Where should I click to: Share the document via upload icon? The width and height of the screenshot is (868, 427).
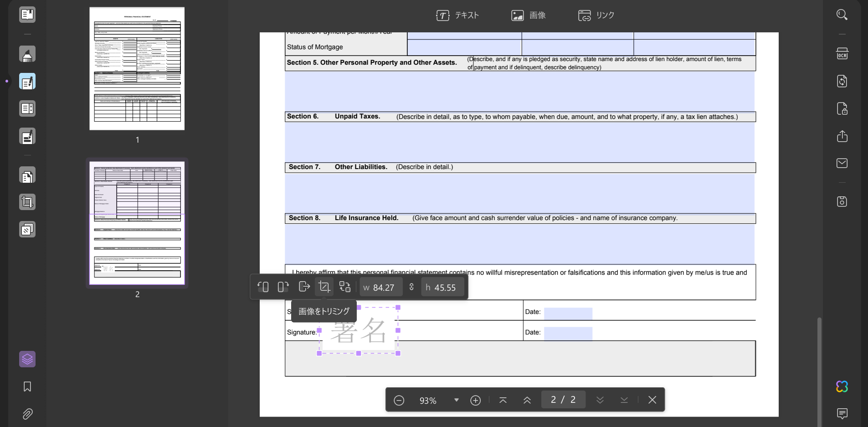tap(842, 136)
